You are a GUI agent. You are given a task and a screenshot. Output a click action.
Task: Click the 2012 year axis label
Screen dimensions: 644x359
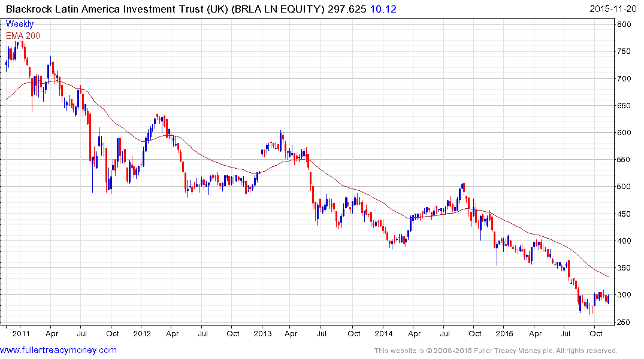(142, 333)
